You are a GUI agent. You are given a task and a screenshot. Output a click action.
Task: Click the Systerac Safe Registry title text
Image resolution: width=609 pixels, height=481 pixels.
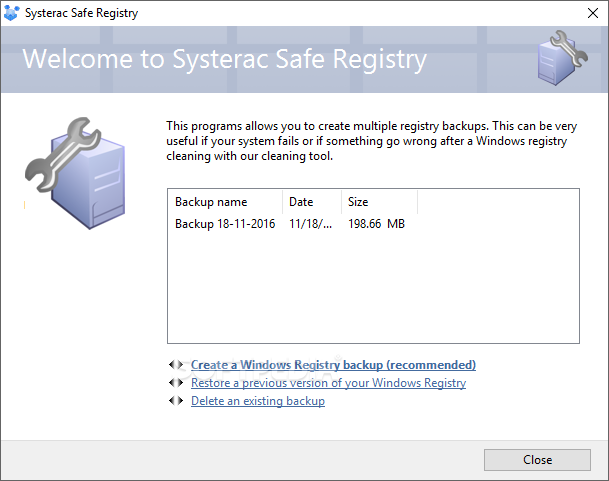[x=82, y=13]
